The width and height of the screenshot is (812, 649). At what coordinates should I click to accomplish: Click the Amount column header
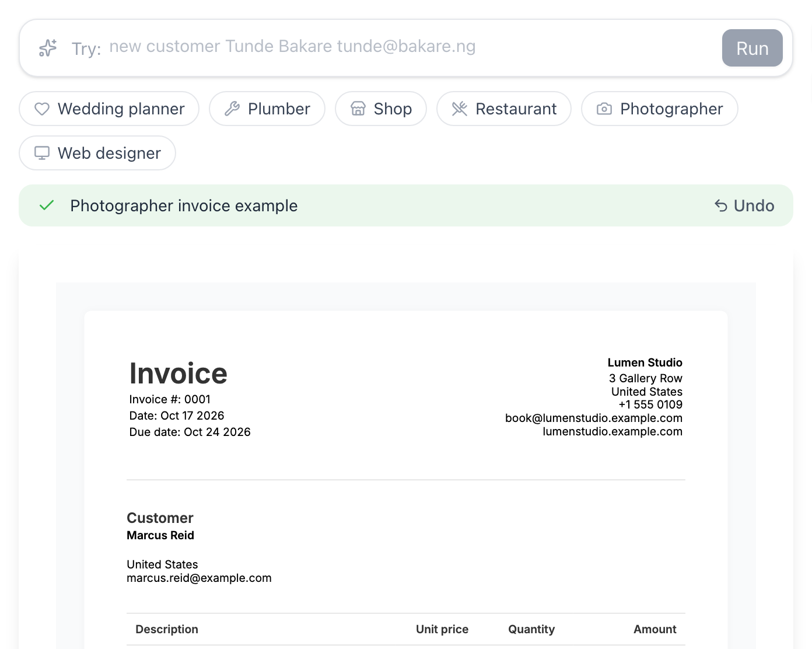click(655, 630)
